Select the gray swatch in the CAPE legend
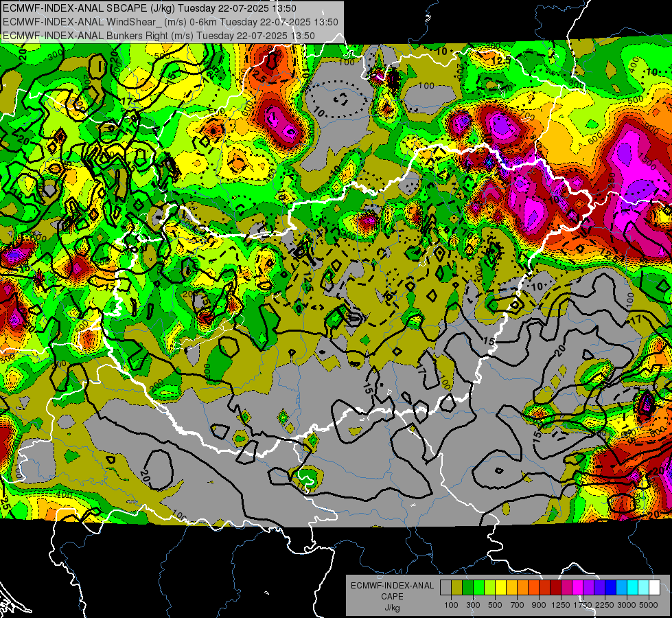 445,588
